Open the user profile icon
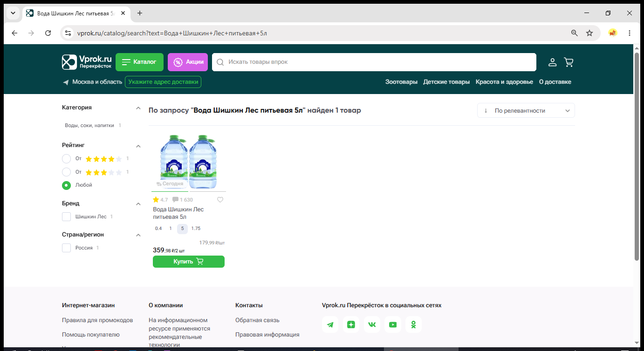The height and width of the screenshot is (351, 644). pos(552,62)
